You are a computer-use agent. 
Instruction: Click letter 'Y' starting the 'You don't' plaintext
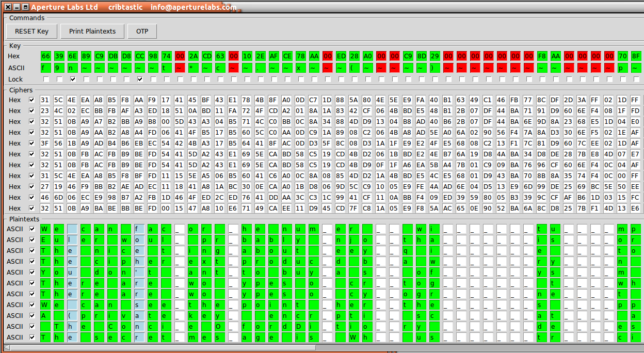pos(45,272)
